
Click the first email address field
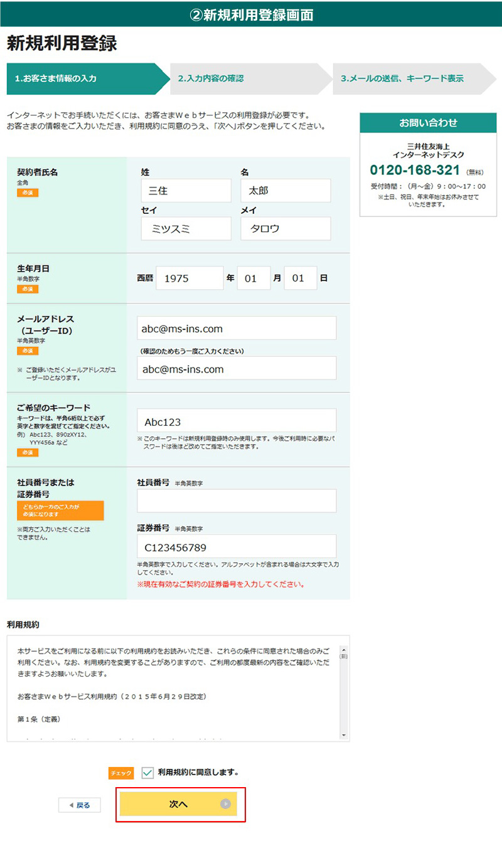coord(237,328)
